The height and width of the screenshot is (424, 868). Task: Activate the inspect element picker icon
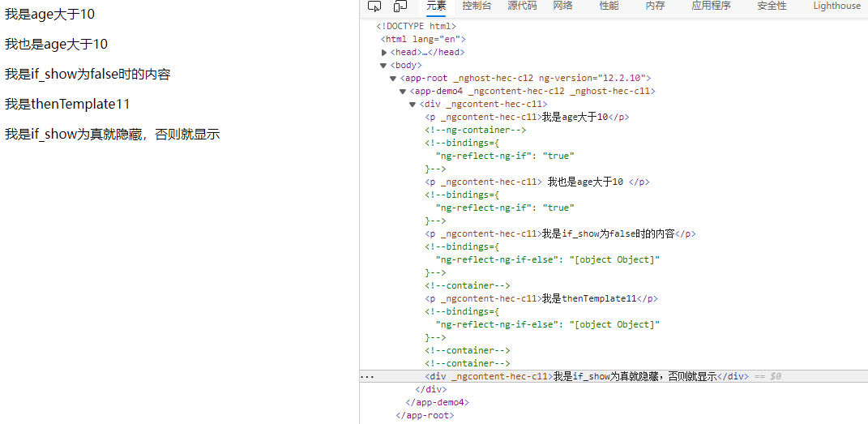click(x=374, y=6)
